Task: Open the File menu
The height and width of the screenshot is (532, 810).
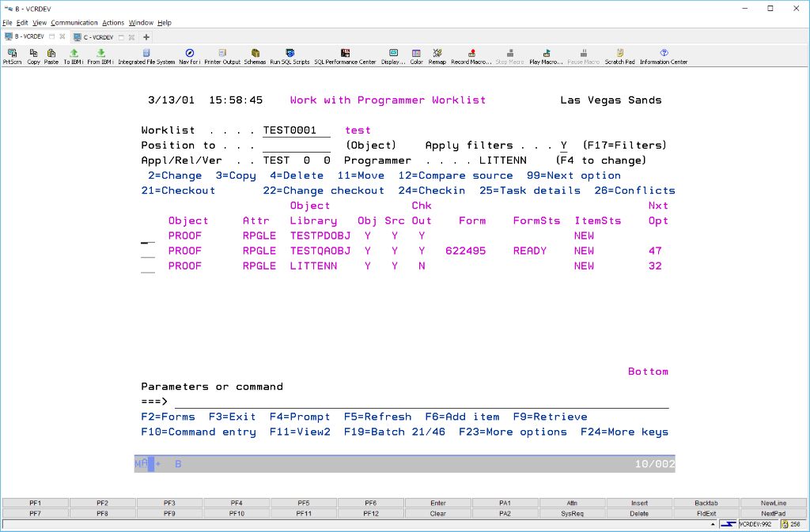Action: point(7,23)
